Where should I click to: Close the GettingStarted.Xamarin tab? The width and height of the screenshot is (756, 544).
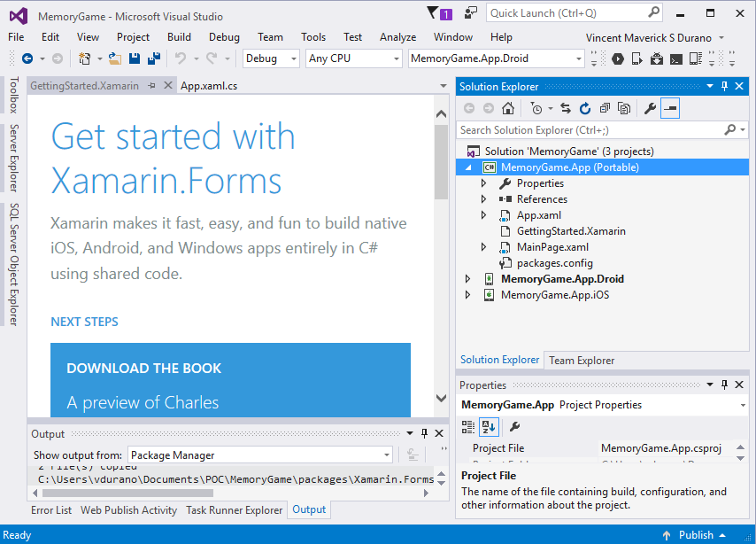click(168, 85)
